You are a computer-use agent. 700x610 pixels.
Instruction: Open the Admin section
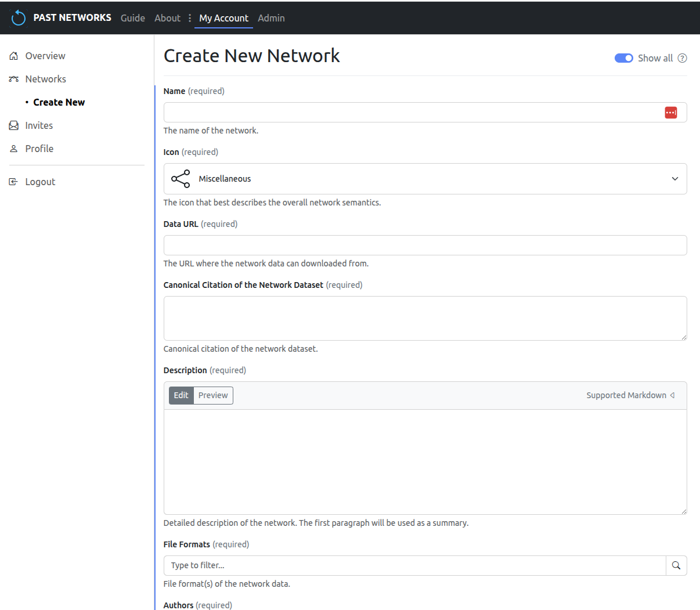(x=271, y=18)
